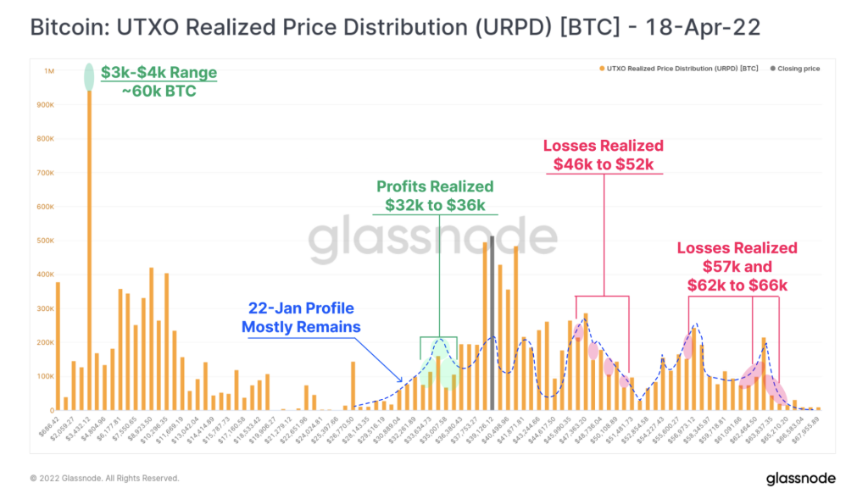Click the chart title heading
This screenshot has width=868, height=499.
[x=395, y=28]
